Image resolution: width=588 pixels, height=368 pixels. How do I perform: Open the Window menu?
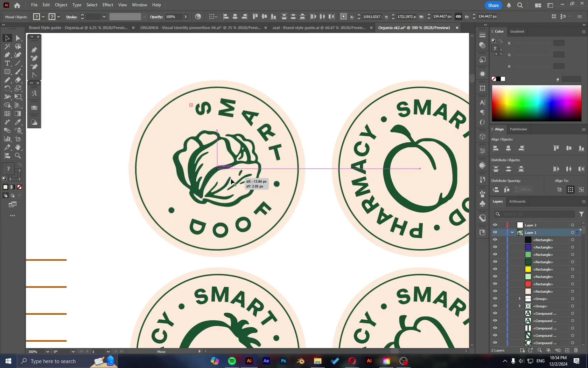(x=139, y=5)
